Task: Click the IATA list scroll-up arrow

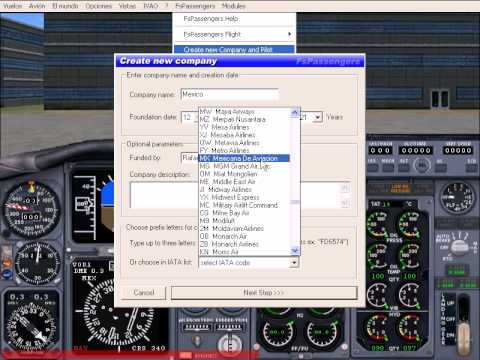Action: pos(295,112)
